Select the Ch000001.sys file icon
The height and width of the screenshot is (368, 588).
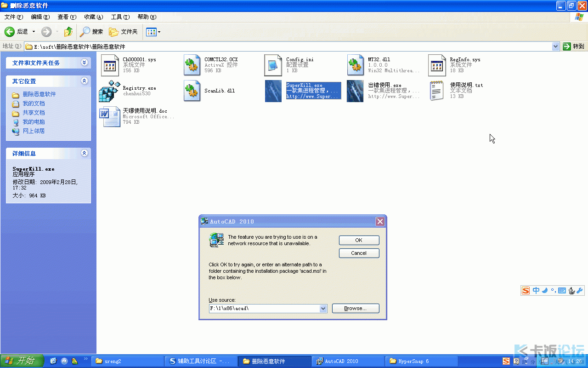click(110, 65)
